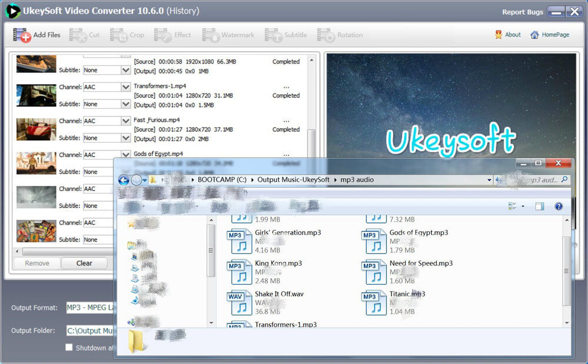This screenshot has width=588, height=364.
Task: Open the Cut tool
Action: (x=84, y=35)
